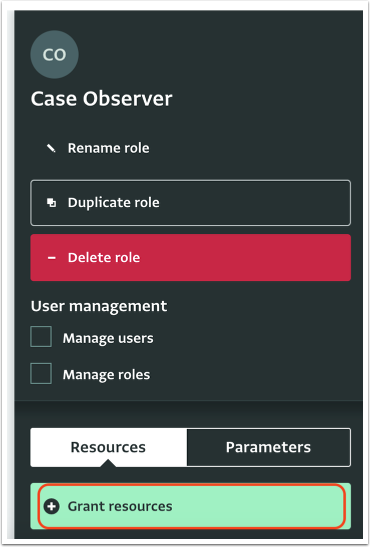Enable the Manage users checkbox
370x547 pixels.
41,337
